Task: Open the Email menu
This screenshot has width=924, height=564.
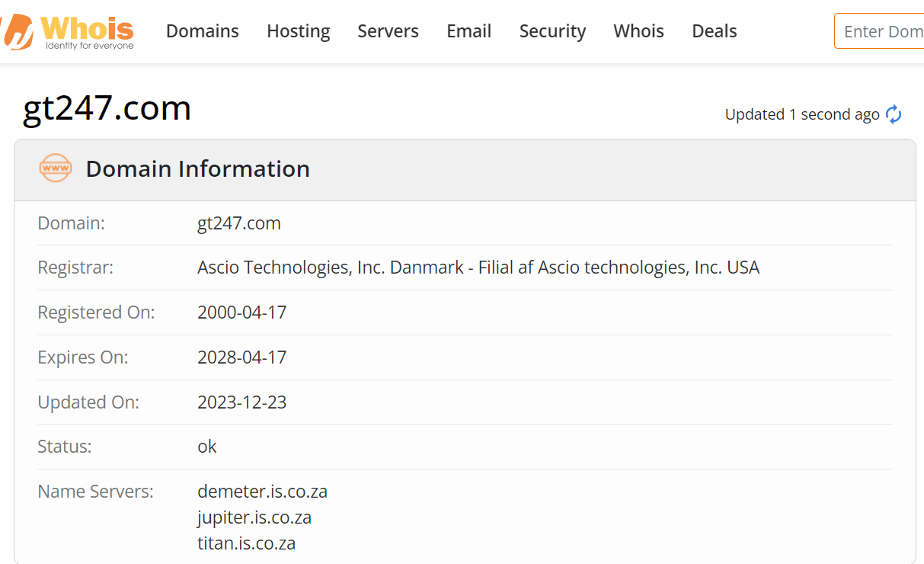Action: coord(469,31)
